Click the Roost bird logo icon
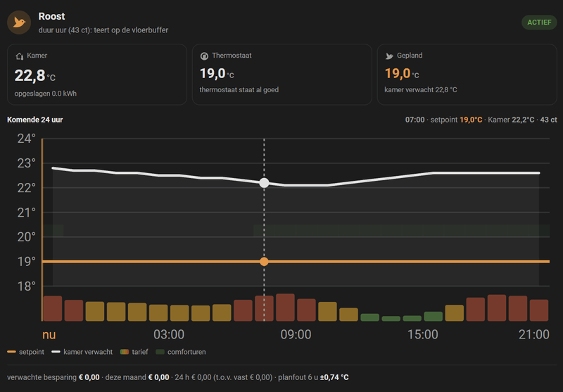Screen dimensions: 563x392 [x=19, y=23]
